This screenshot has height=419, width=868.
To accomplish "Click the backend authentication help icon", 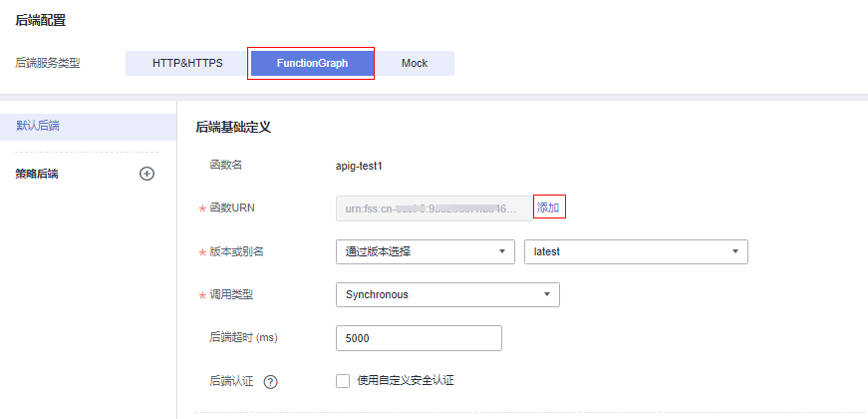I will click(x=270, y=381).
